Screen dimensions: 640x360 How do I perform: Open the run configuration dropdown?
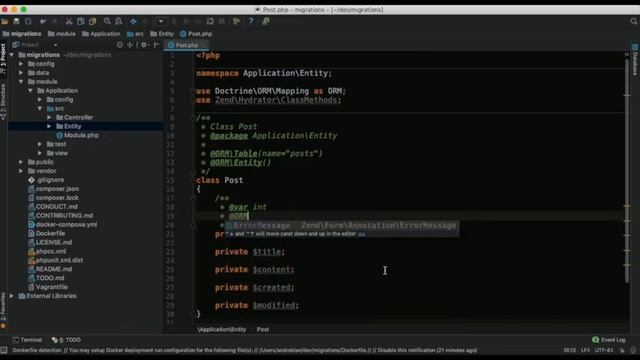[x=161, y=21]
